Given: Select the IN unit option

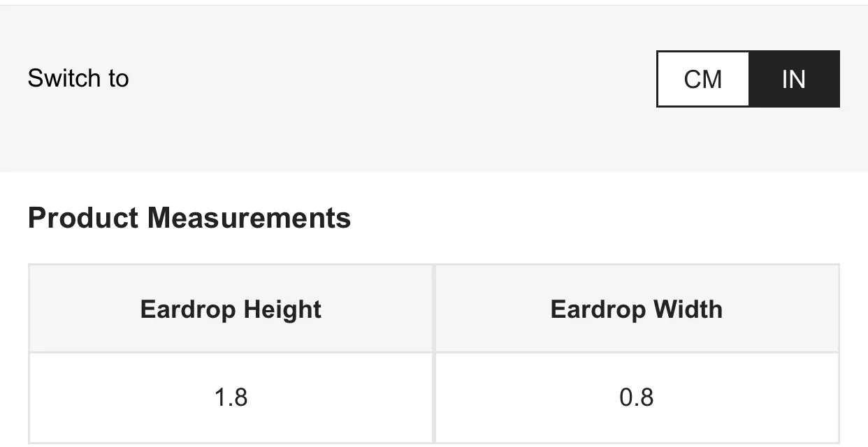Looking at the screenshot, I should [794, 79].
